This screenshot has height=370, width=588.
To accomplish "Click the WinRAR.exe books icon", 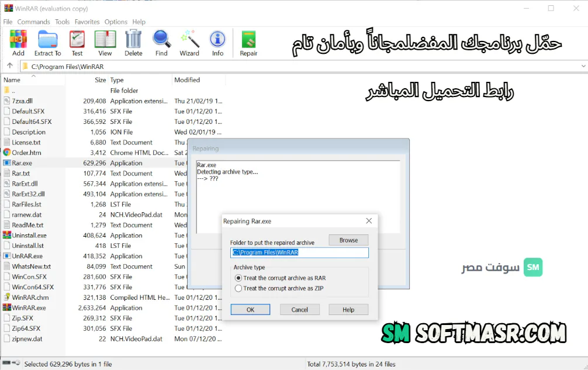I will 7,307.
